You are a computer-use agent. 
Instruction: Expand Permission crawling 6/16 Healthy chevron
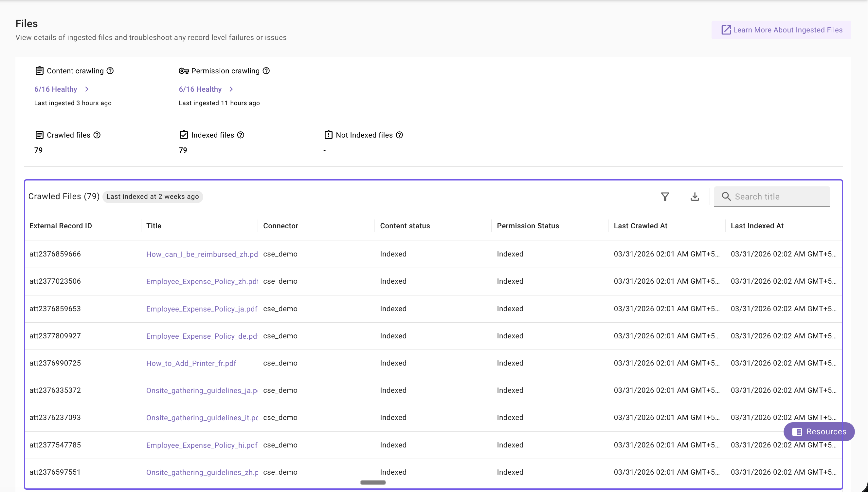tap(231, 89)
